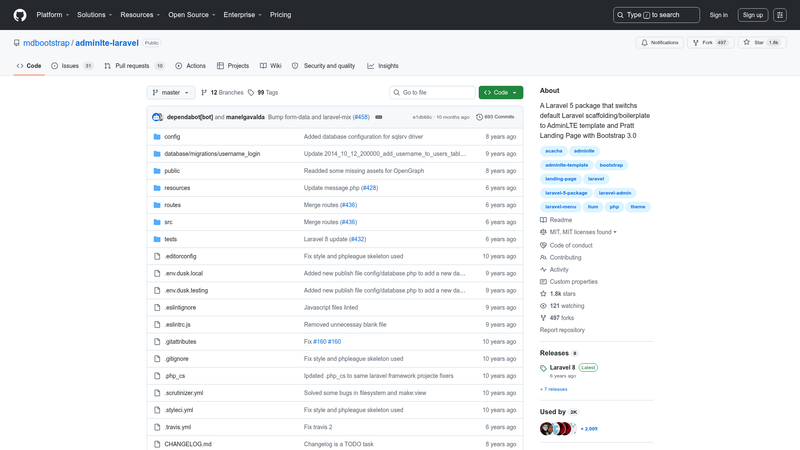Image resolution: width=800 pixels, height=450 pixels.
Task: Click the file icon beside .gitignore
Action: [157, 359]
